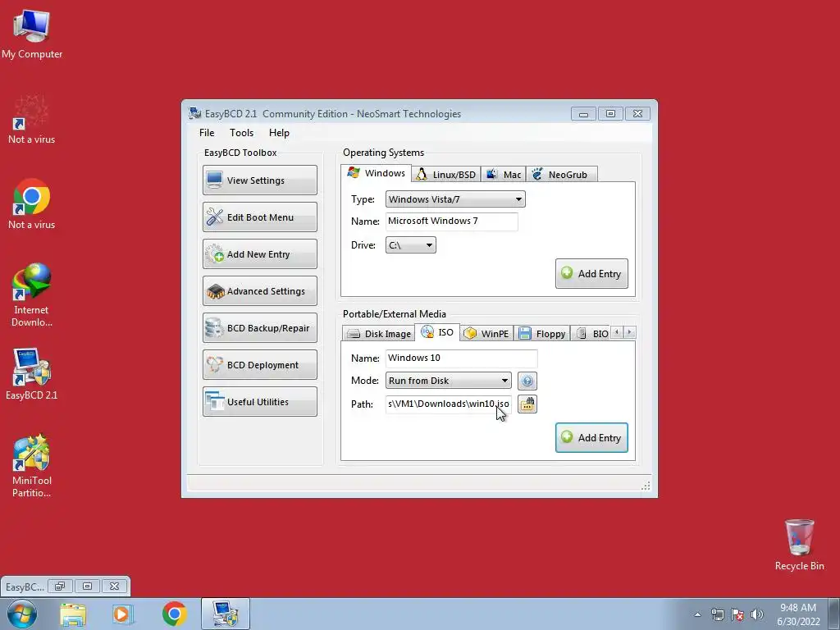This screenshot has height=630, width=840.
Task: Show hidden tray icons arrow
Action: tap(697, 614)
